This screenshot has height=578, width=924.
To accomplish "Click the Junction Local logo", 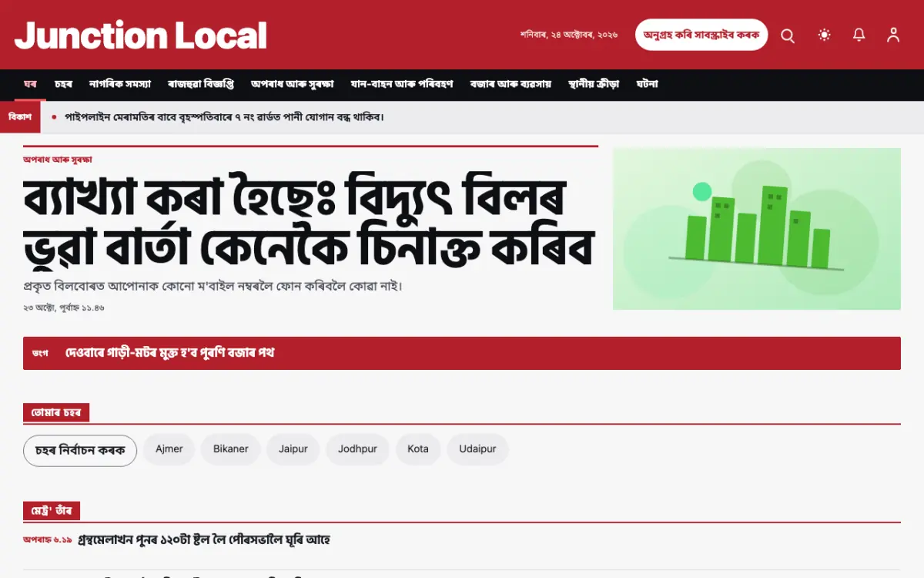I will [x=141, y=35].
